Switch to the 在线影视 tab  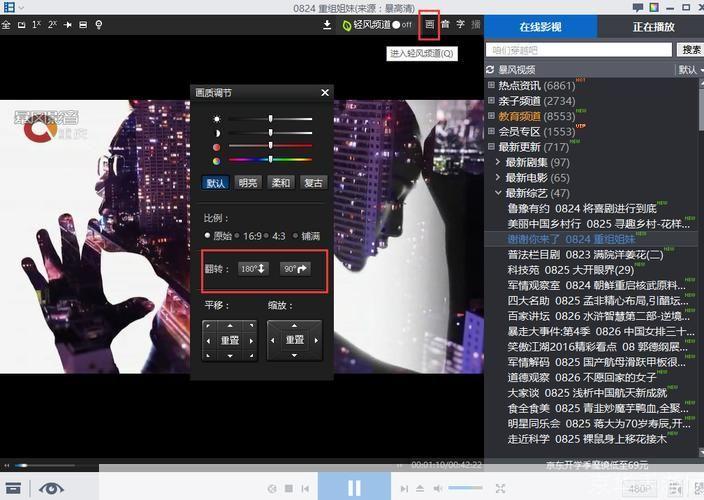click(540, 27)
